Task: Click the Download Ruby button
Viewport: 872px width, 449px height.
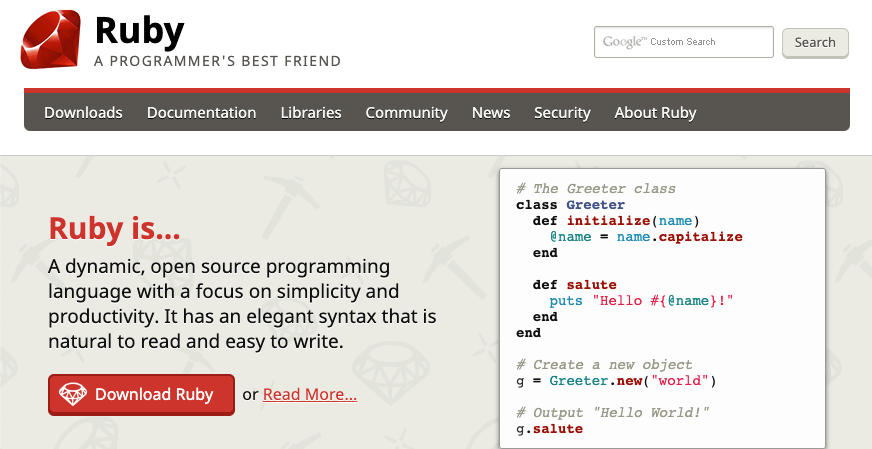Action: coord(141,394)
